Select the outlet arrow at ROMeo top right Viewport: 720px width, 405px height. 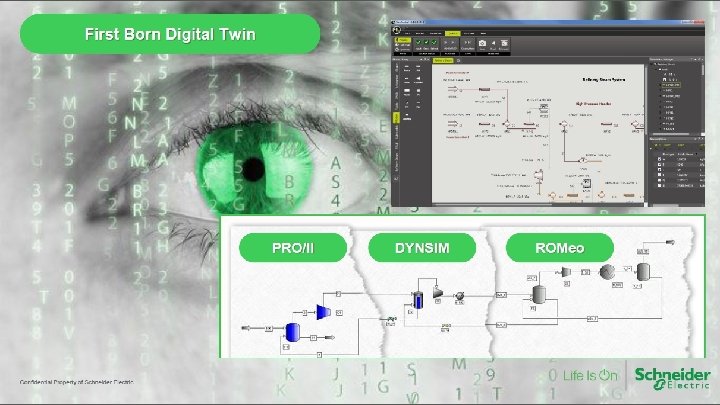[670, 242]
